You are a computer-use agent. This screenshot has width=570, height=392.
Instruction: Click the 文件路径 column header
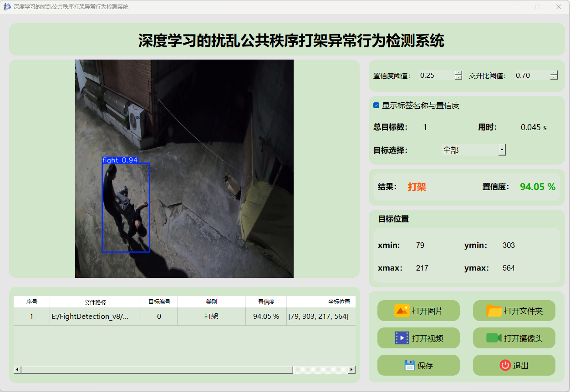click(95, 302)
